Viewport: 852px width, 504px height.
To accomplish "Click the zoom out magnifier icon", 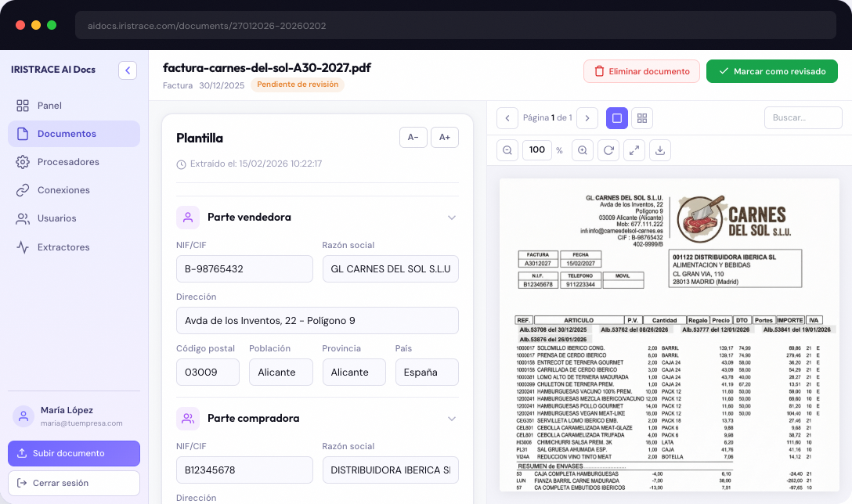I will (507, 149).
